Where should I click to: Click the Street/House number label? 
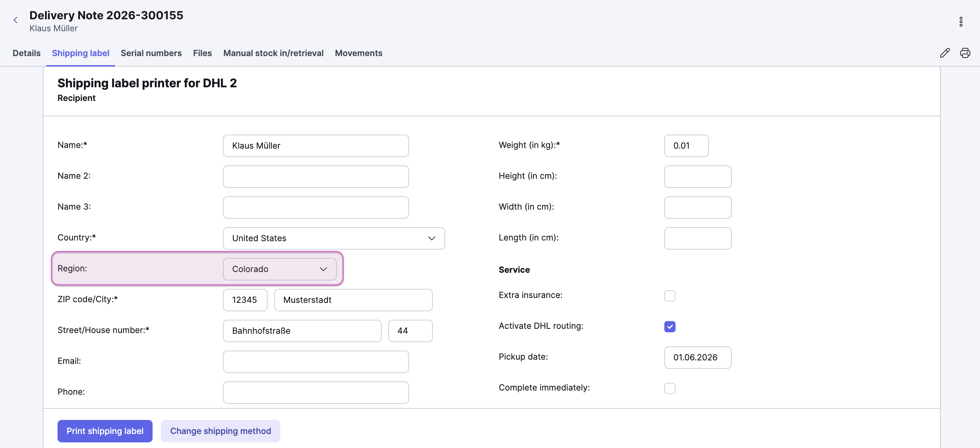pos(103,330)
